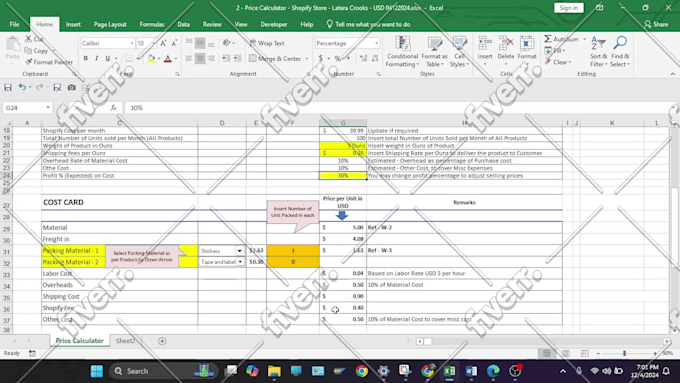
Task: Add a new sheet with plus button
Action: (162, 341)
